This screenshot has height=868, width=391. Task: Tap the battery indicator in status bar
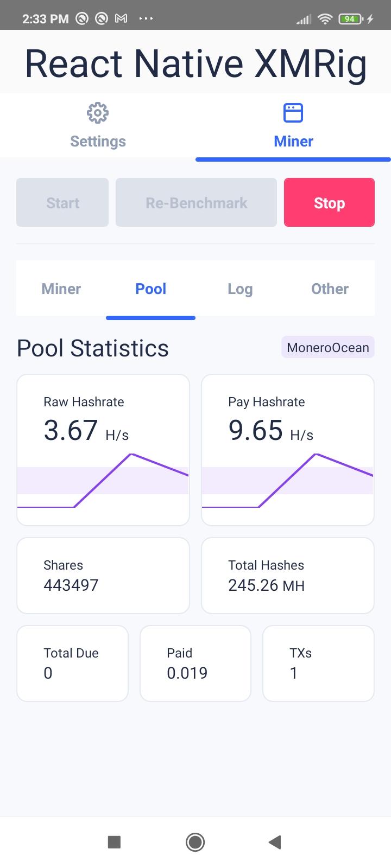click(351, 19)
